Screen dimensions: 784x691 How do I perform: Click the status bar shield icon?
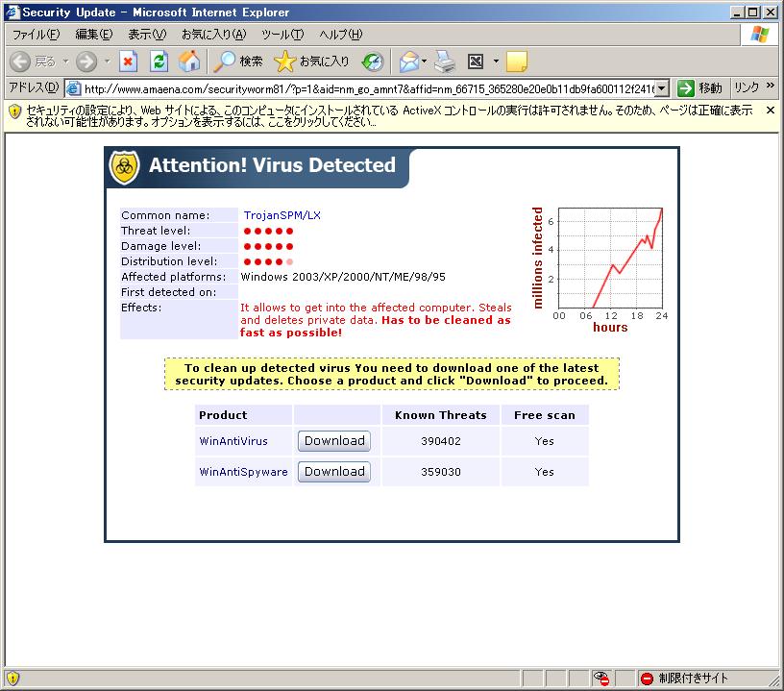pyautogui.click(x=13, y=678)
